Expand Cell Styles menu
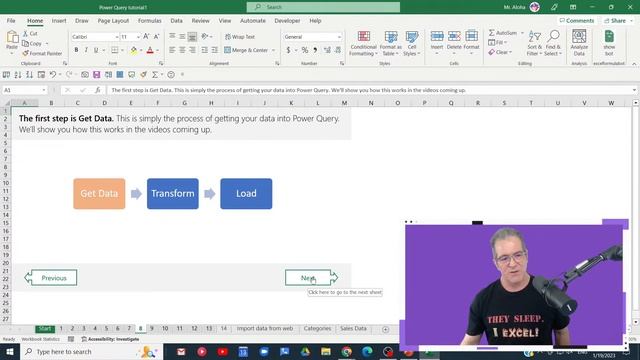The image size is (640, 360). pos(411,43)
